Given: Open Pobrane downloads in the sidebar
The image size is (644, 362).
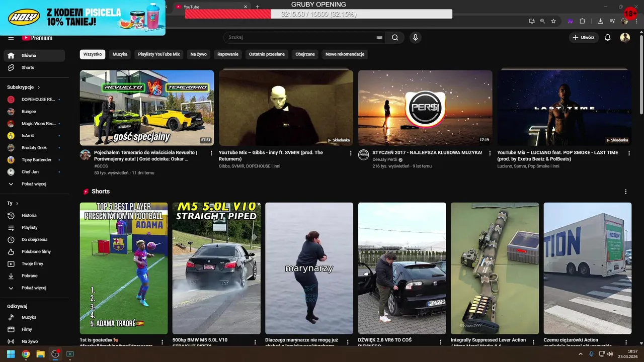Looking at the screenshot, I should 34,276.
